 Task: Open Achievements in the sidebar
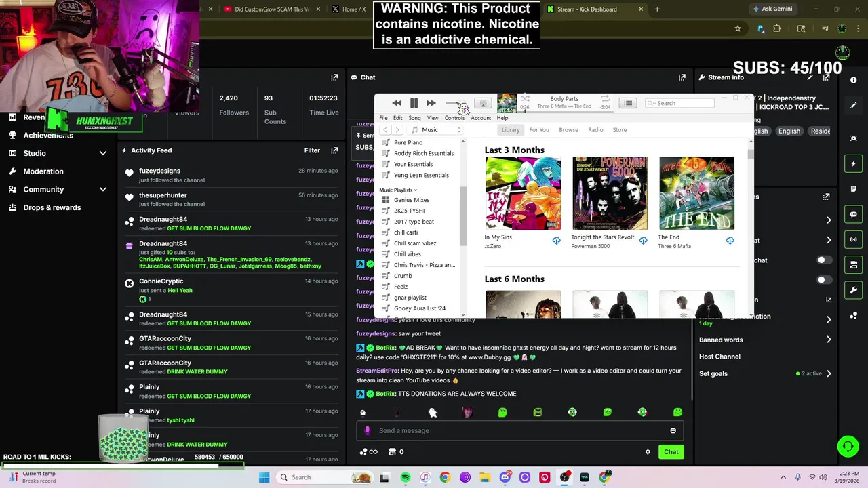click(48, 135)
